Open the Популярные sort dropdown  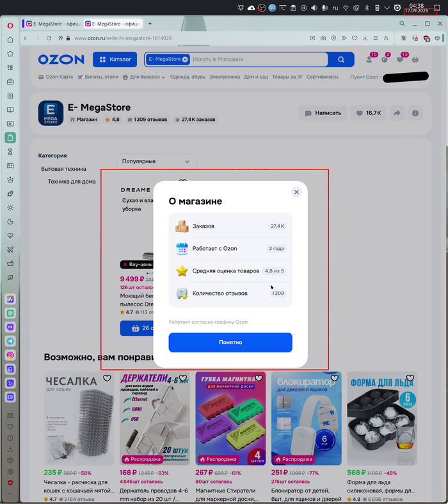[156, 161]
